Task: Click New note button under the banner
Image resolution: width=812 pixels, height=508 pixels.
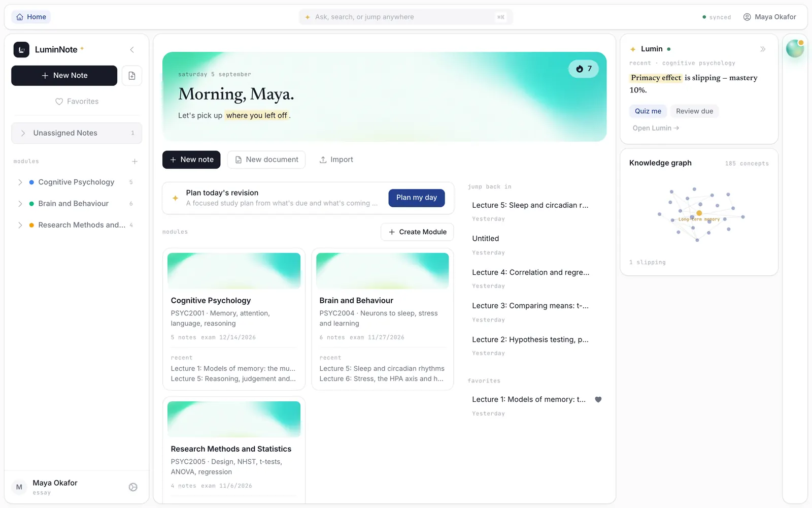Action: point(191,160)
